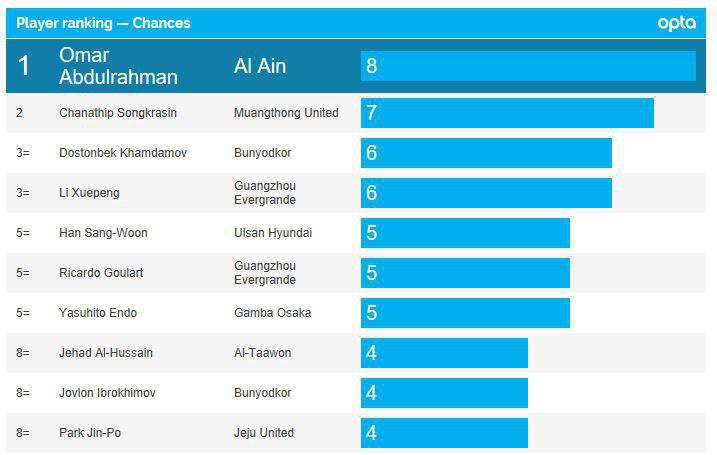Click Omar Abdulrahman's 8 chances bar

[528, 66]
